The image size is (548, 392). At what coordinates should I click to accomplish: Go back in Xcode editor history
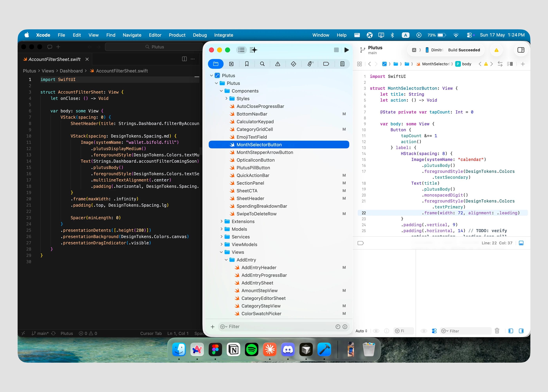(369, 64)
